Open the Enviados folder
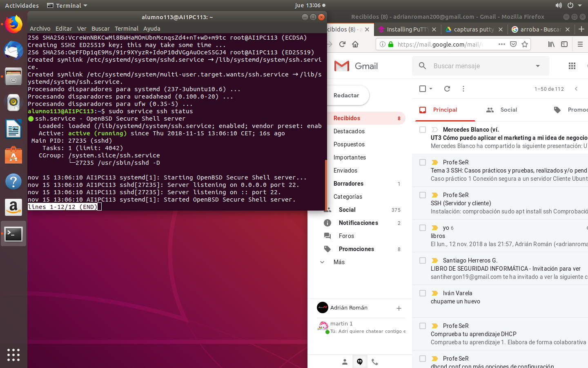 click(345, 171)
